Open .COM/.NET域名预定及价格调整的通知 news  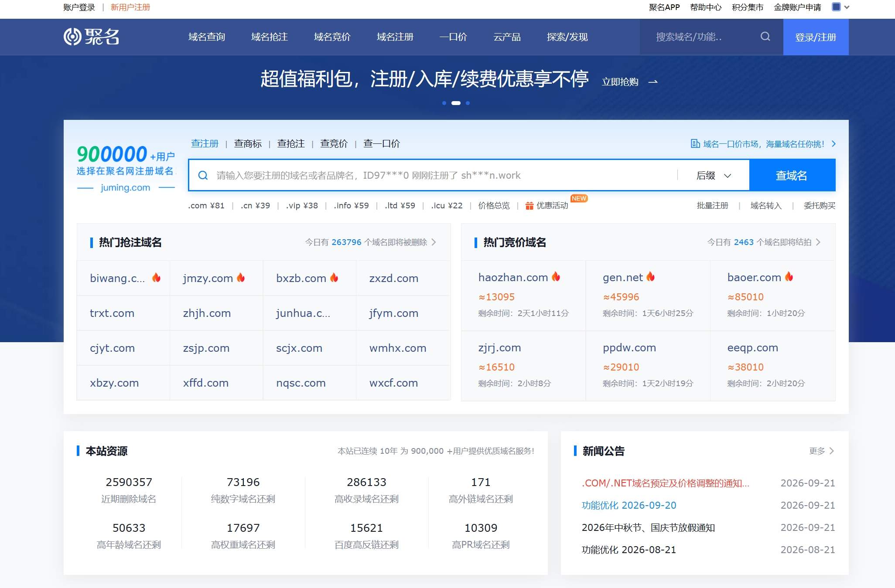tap(666, 483)
